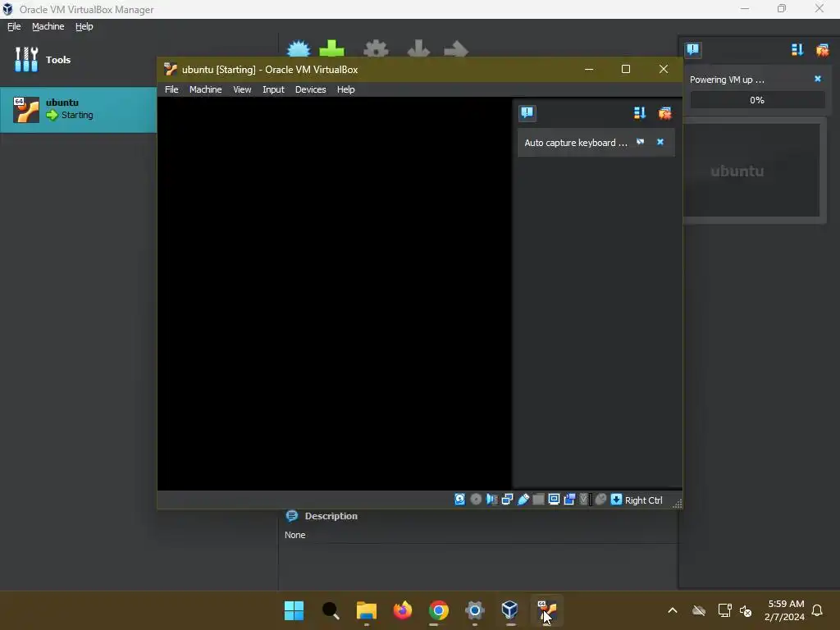The image size is (840, 630).
Task: Open Machine menu in ubuntu VM window
Action: pos(205,89)
